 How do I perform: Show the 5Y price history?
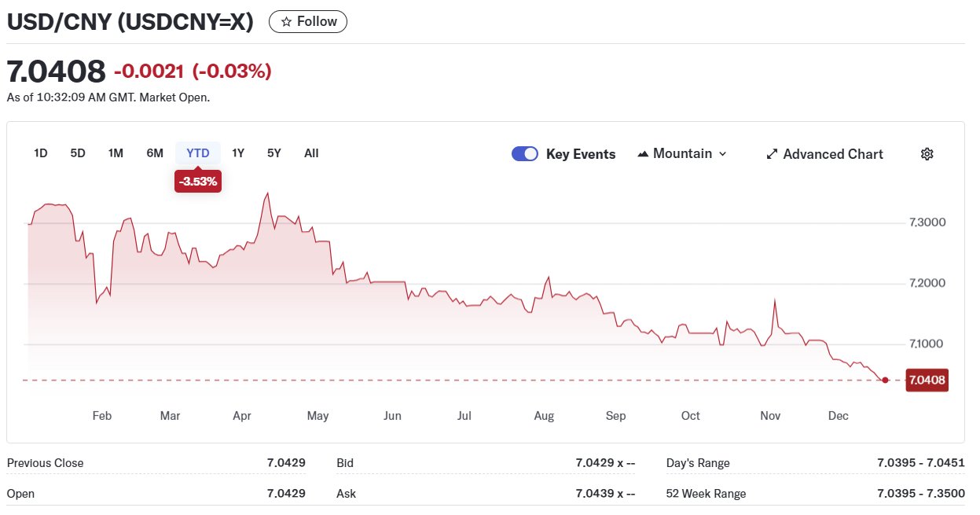pyautogui.click(x=273, y=153)
